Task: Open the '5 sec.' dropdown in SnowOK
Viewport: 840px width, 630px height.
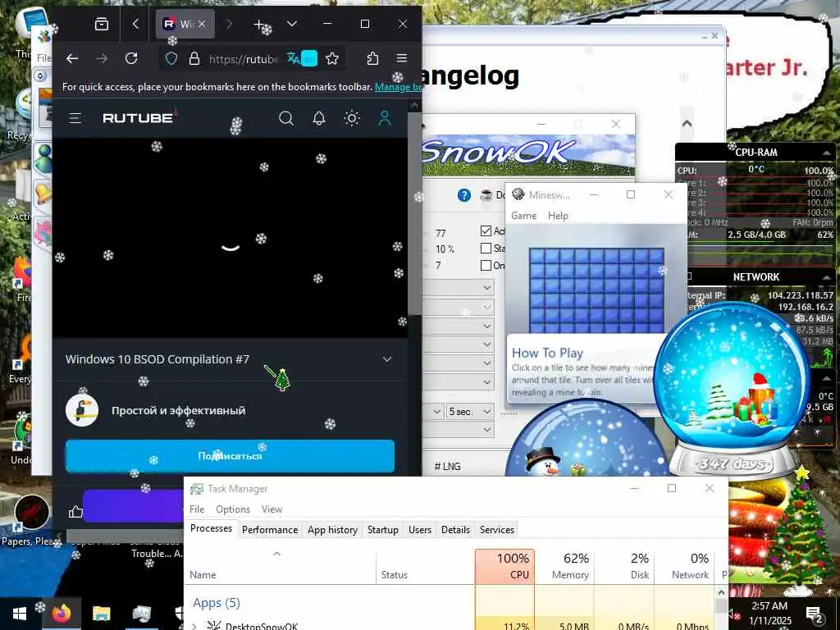Action: coord(470,412)
